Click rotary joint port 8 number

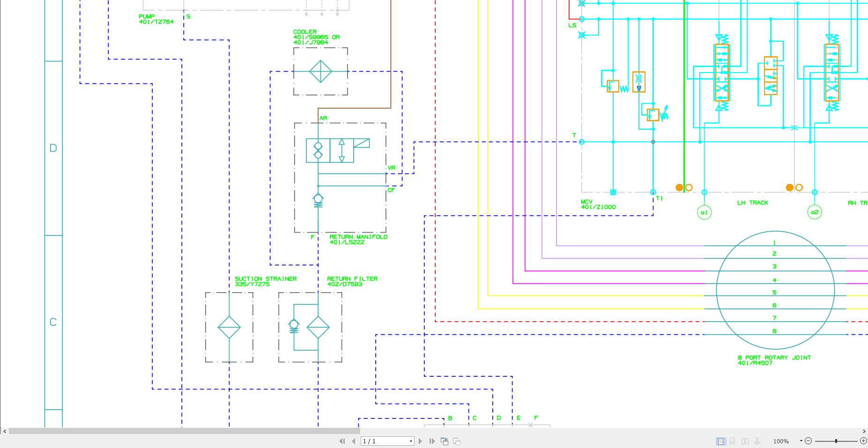(x=774, y=331)
